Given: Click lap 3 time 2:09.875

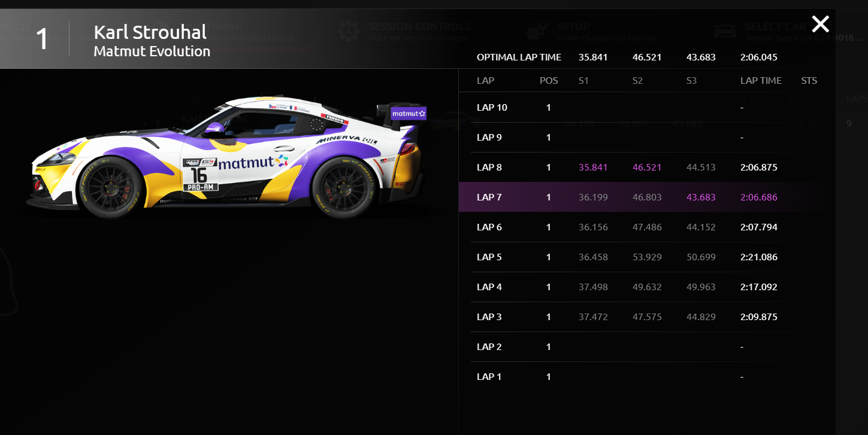Looking at the screenshot, I should 759,317.
